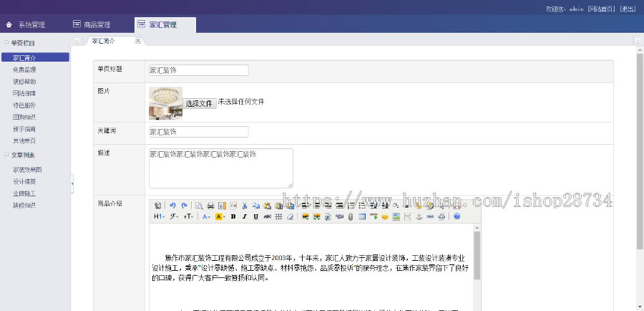Viewport: 644px width, 311px height.
Task: Apply italic formatting
Action: [245, 217]
